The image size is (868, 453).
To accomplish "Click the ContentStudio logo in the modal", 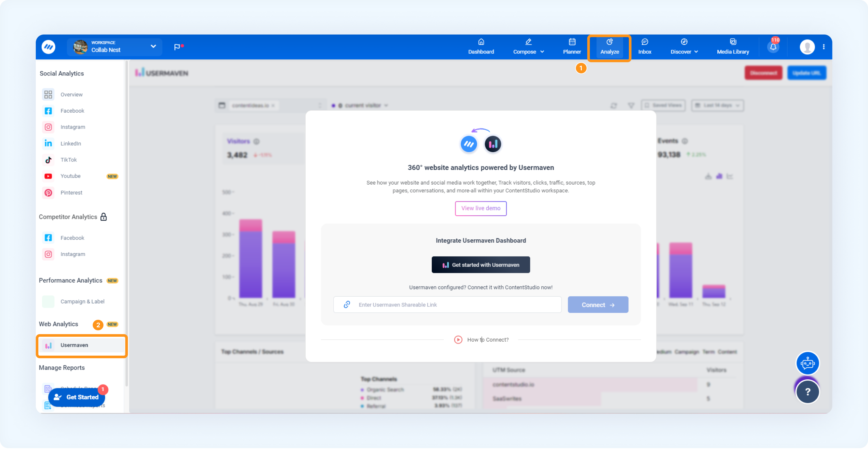I will [x=468, y=144].
